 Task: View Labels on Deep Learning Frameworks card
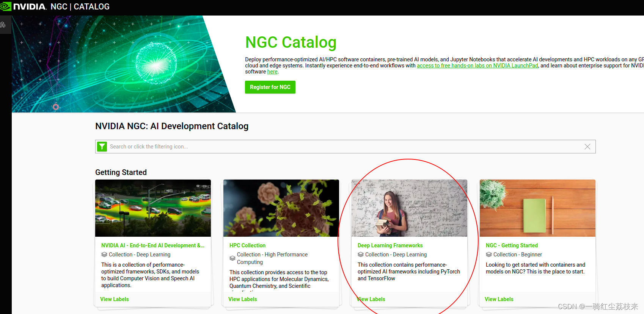[371, 299]
